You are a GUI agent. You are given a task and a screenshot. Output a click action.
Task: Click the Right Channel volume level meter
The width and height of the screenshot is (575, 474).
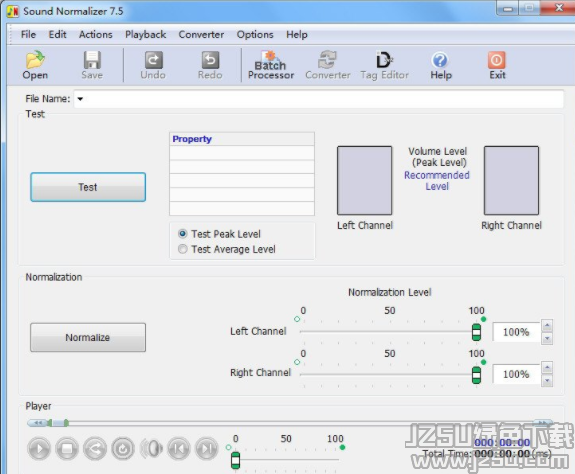click(x=511, y=180)
